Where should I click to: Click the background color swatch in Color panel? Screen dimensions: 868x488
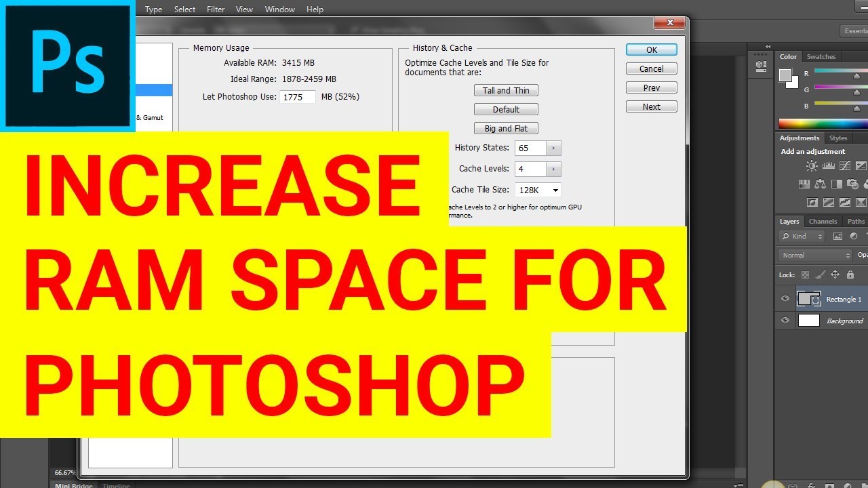[795, 84]
